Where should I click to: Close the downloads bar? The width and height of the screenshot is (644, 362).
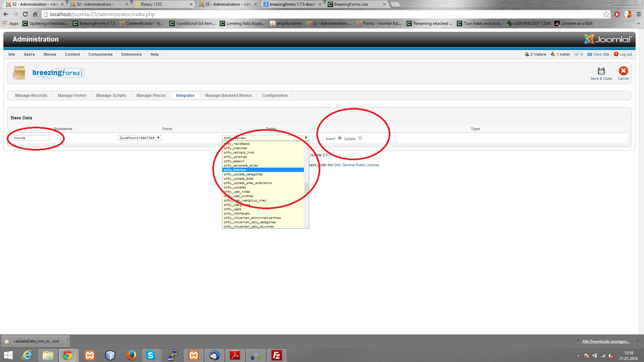coord(638,341)
